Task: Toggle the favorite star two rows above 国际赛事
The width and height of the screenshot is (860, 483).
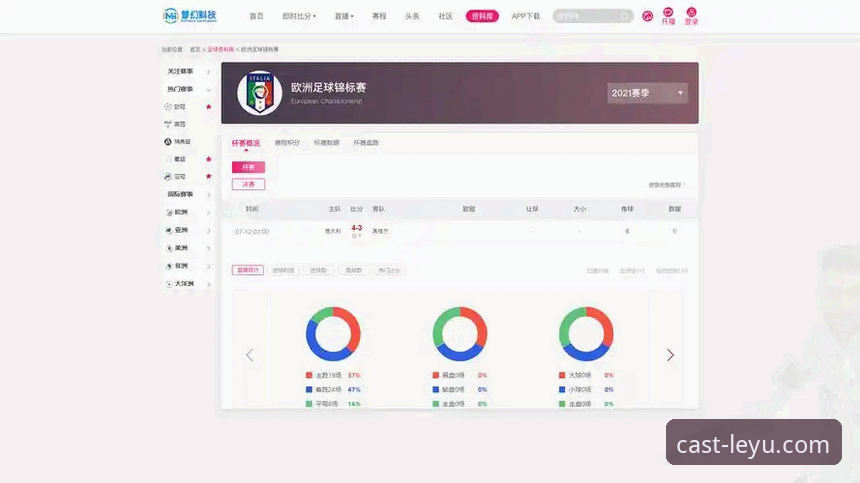Action: click(208, 158)
